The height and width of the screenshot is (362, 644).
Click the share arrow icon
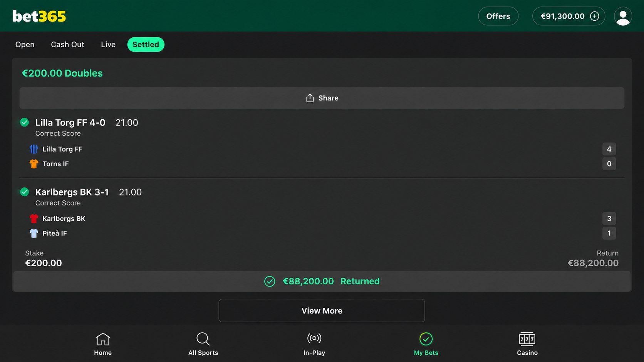[310, 98]
